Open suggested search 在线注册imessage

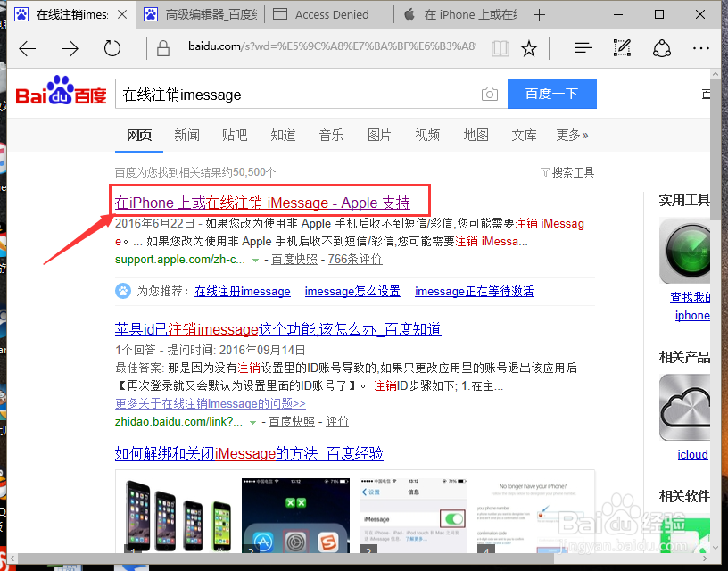click(243, 291)
